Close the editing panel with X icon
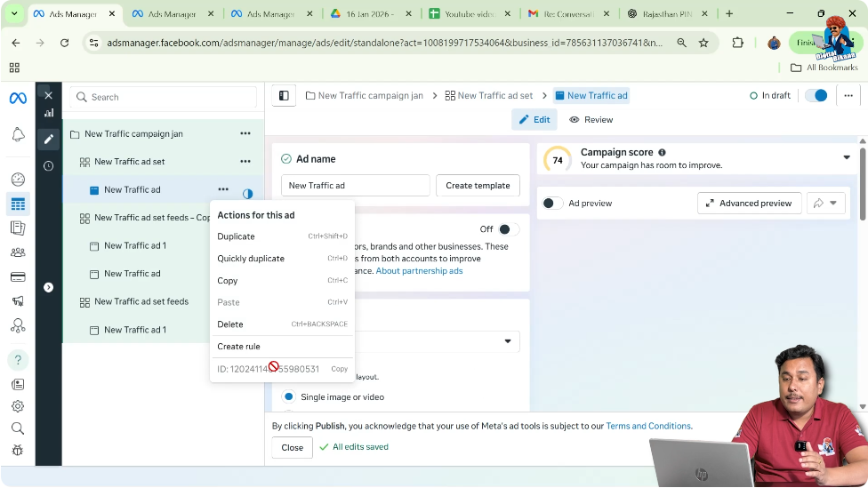Image resolution: width=868 pixels, height=488 pixels. 49,95
